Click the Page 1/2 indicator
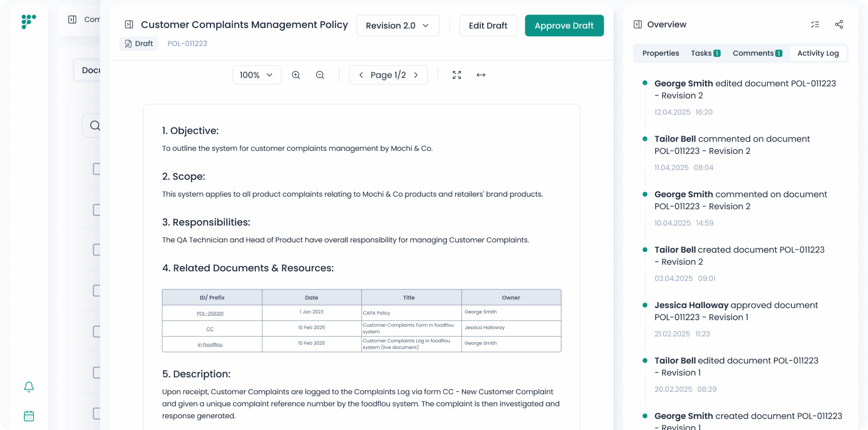868x430 pixels. (388, 75)
